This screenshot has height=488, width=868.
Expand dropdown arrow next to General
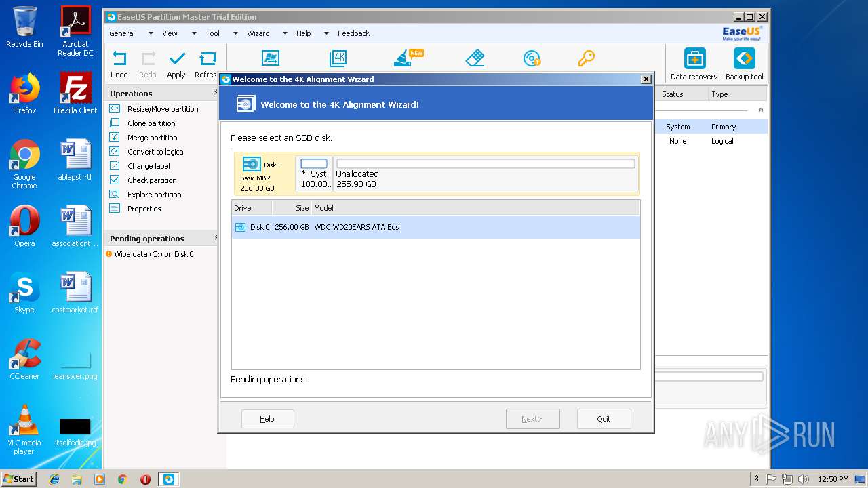point(151,33)
